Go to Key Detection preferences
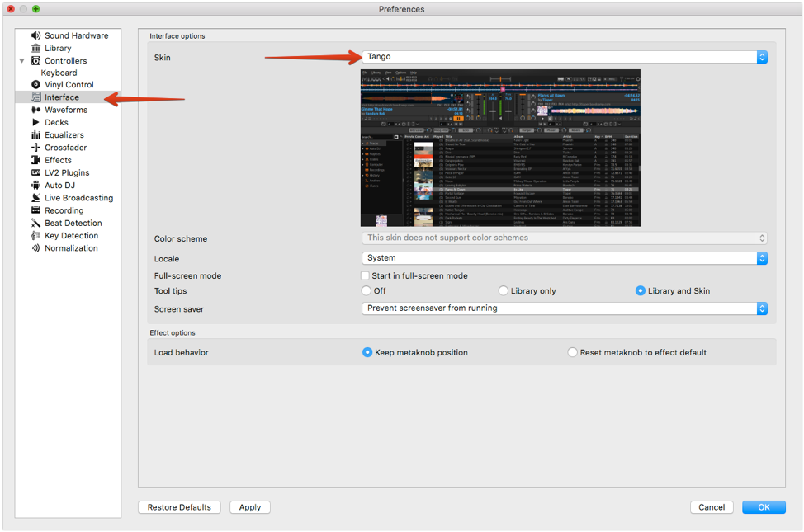This screenshot has height=532, width=804. (71, 235)
